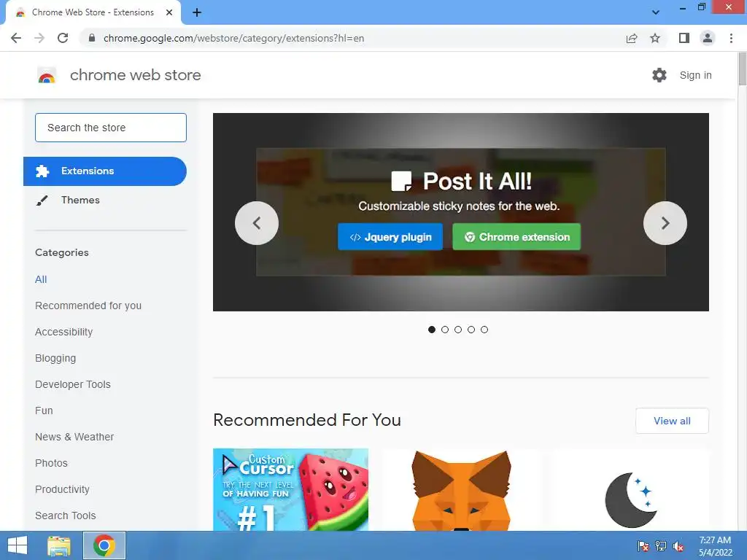747x560 pixels.
Task: Click View all recommended extensions
Action: pos(672,421)
